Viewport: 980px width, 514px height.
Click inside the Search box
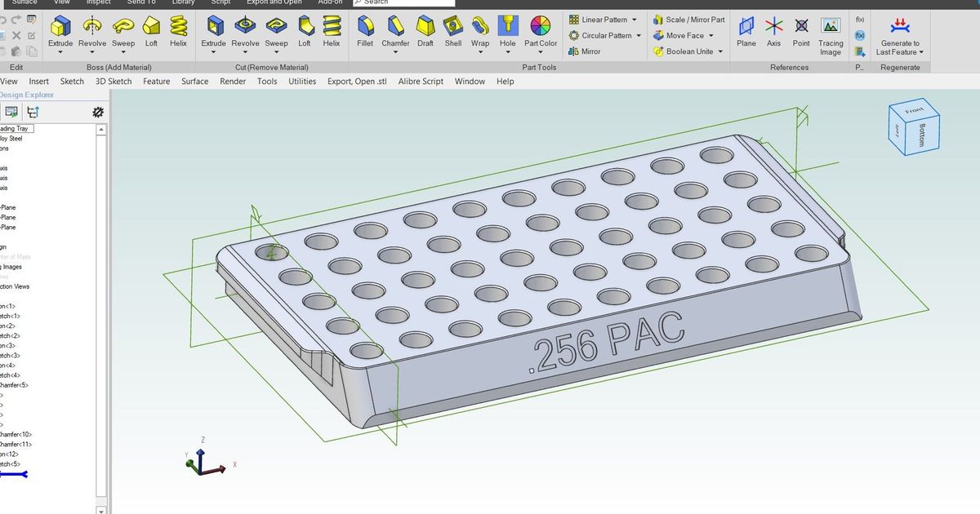point(404,2)
